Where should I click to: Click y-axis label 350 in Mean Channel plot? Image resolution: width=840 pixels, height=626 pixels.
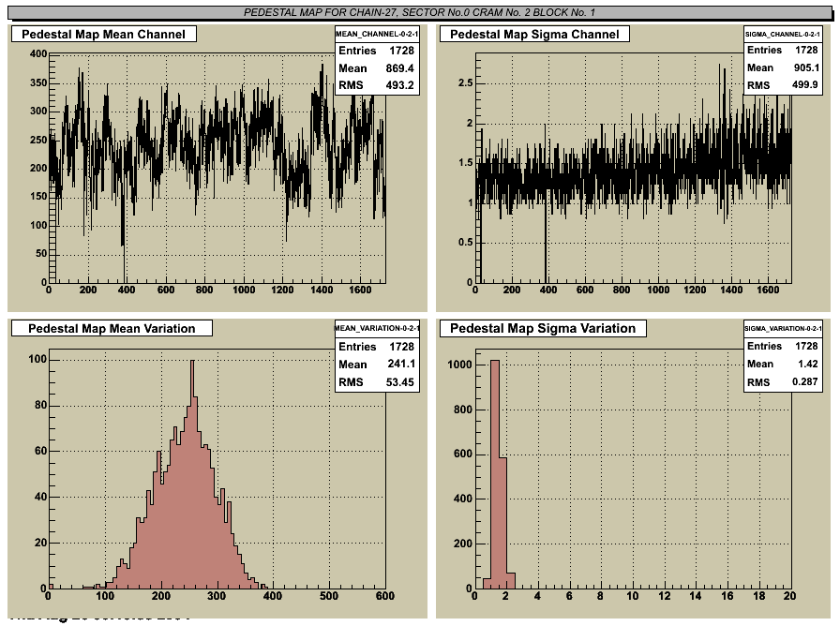[38, 83]
